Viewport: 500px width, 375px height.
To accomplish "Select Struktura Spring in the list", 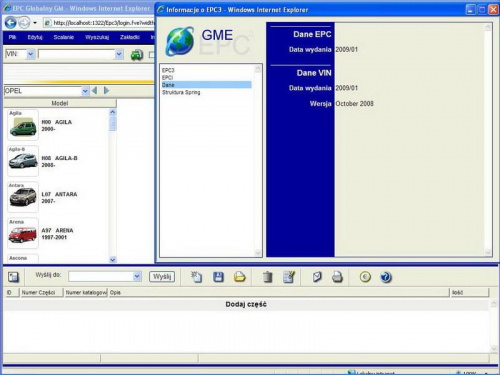I will (x=181, y=92).
